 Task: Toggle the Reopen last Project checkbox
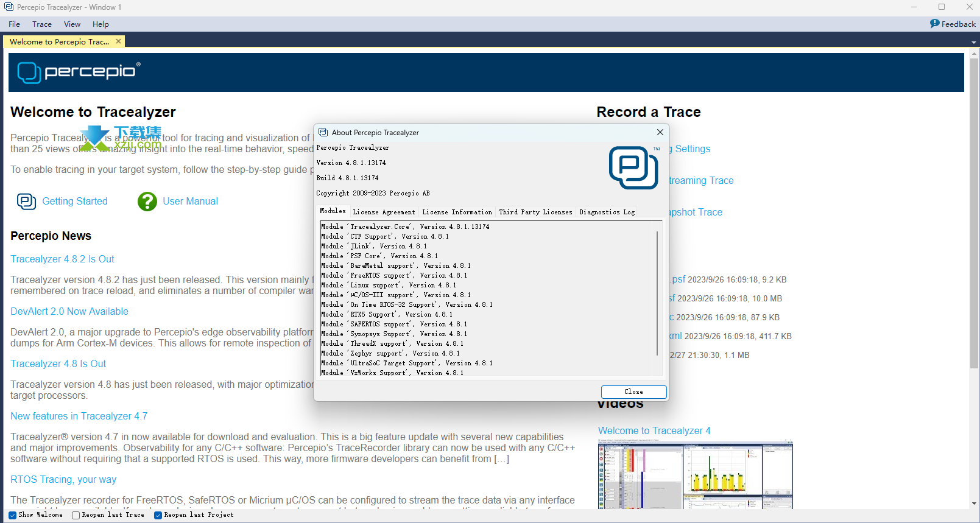coord(158,515)
